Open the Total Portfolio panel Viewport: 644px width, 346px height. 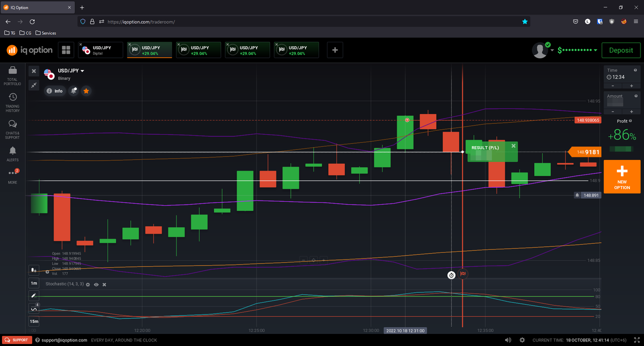point(13,74)
